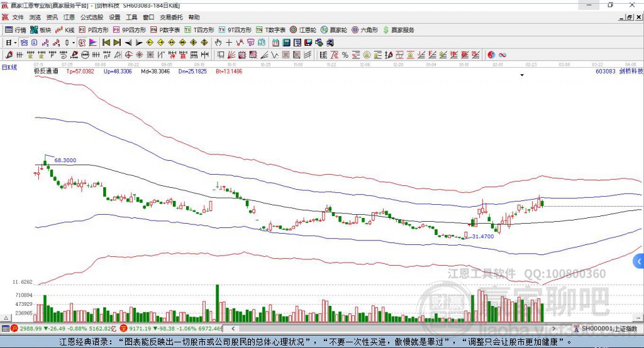Screen dimensions: 644x348
Task: Open the 9P四方形 square tool
Action: [x=130, y=30]
